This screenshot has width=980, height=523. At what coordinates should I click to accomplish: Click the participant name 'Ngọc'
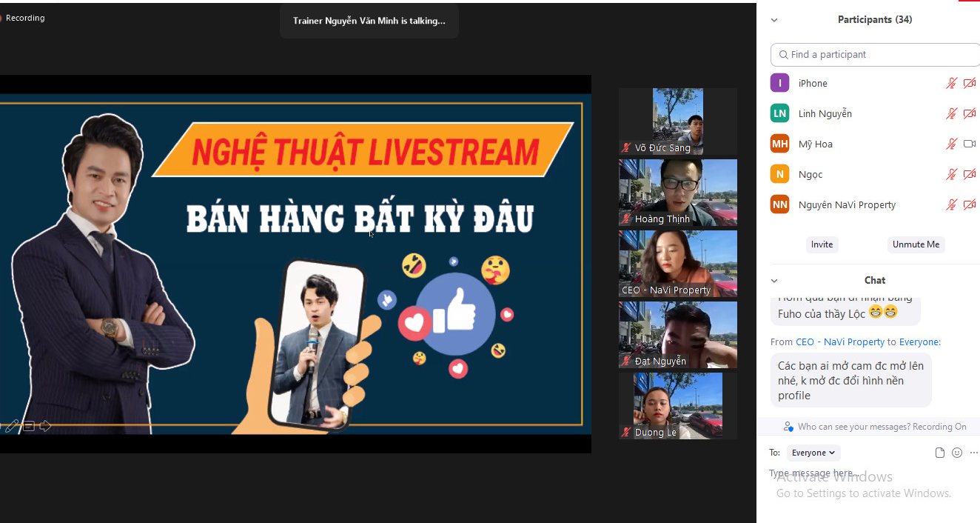pyautogui.click(x=810, y=175)
